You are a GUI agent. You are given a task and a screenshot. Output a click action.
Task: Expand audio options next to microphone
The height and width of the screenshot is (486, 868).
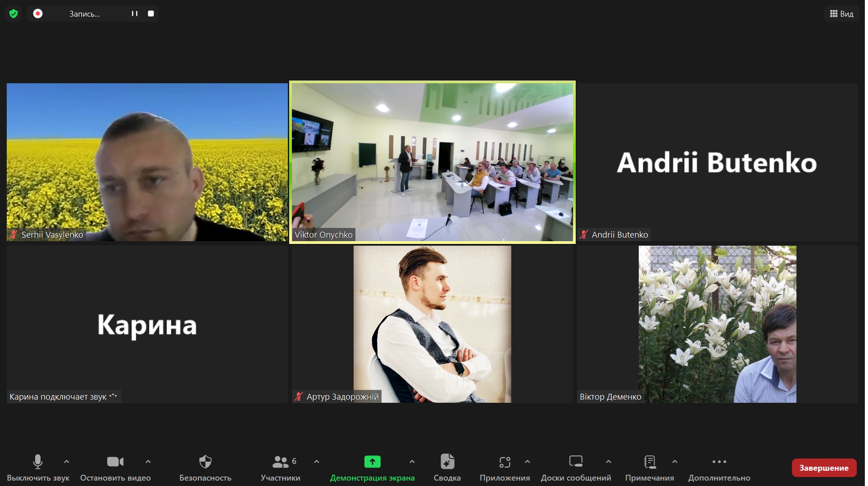[x=67, y=462]
